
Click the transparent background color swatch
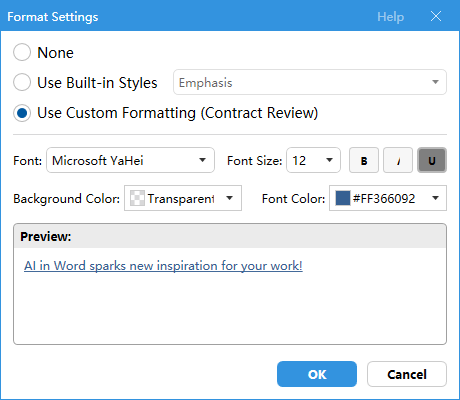click(x=137, y=198)
